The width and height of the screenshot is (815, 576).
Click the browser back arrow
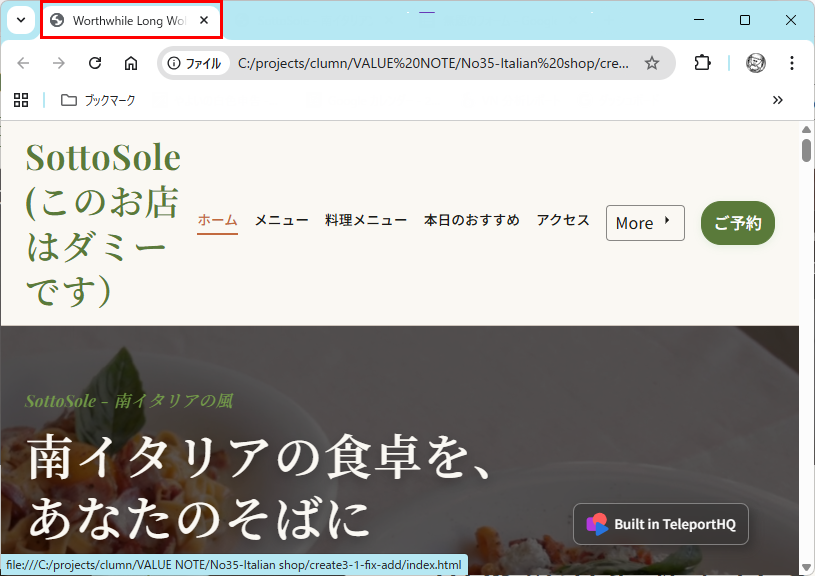tap(23, 62)
